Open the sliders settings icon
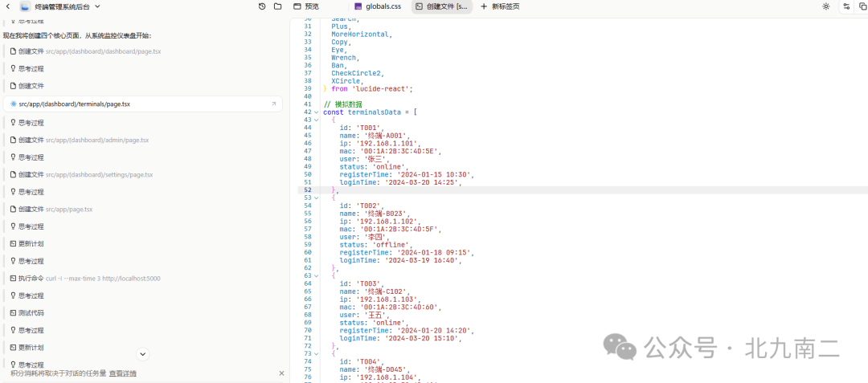 pos(846,6)
